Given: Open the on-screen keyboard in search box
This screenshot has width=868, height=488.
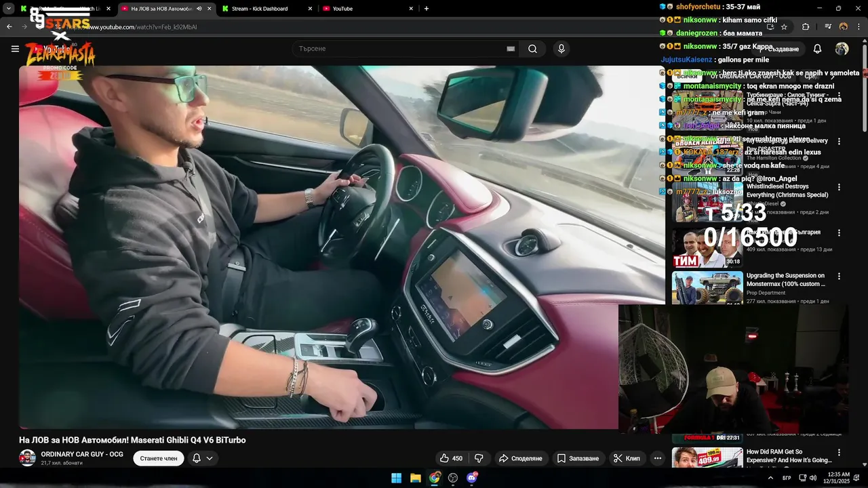Looking at the screenshot, I should click(511, 49).
